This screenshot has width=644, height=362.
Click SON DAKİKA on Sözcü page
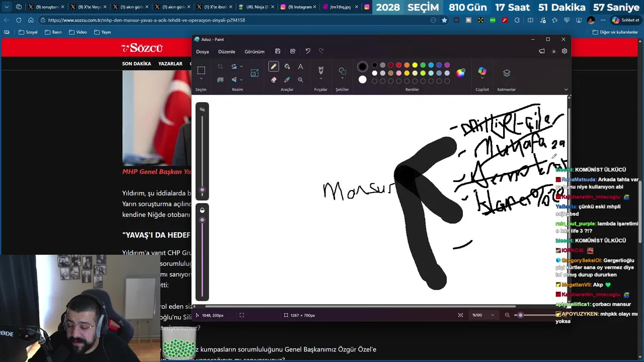[x=136, y=64]
